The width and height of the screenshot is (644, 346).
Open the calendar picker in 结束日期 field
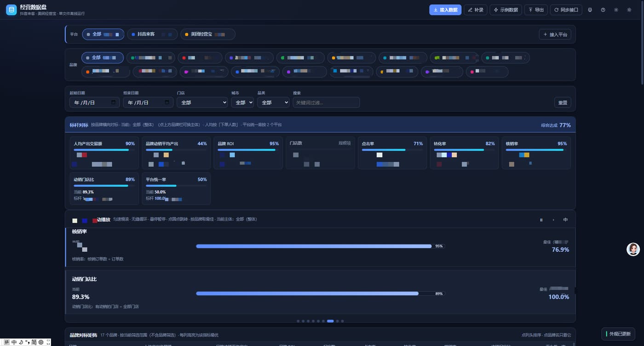point(167,102)
